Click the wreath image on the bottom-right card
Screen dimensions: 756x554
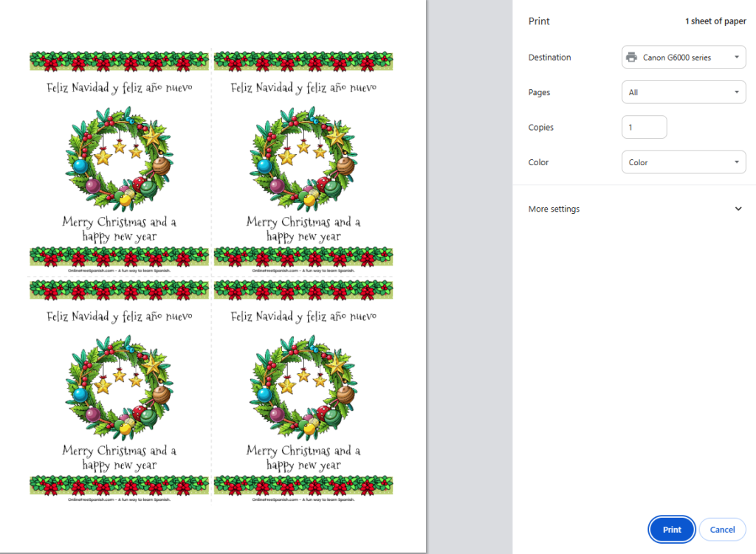click(303, 387)
